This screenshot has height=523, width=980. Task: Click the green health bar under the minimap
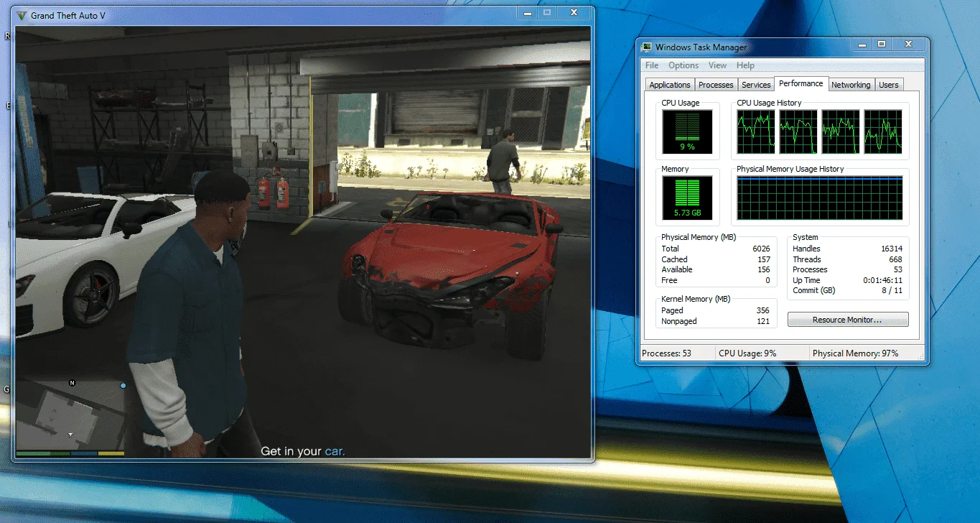point(42,453)
